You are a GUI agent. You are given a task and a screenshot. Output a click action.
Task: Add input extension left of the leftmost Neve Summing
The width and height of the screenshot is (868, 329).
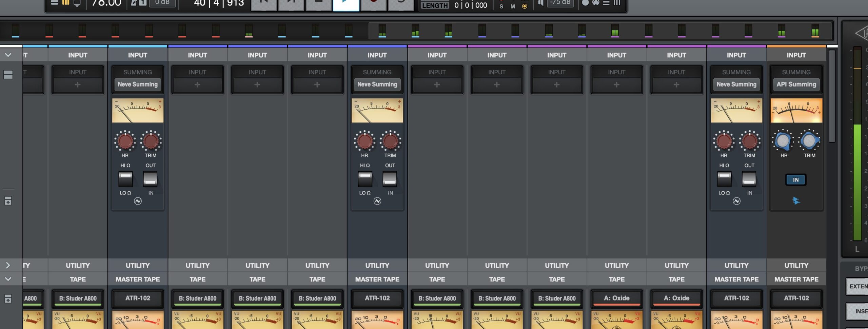point(78,84)
